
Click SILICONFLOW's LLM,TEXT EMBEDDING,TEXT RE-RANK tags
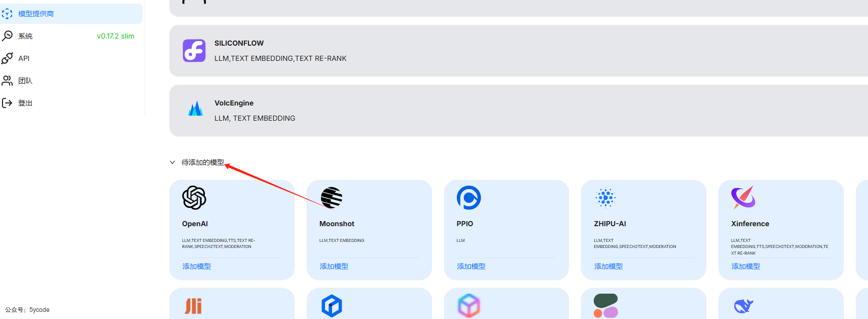(x=280, y=58)
